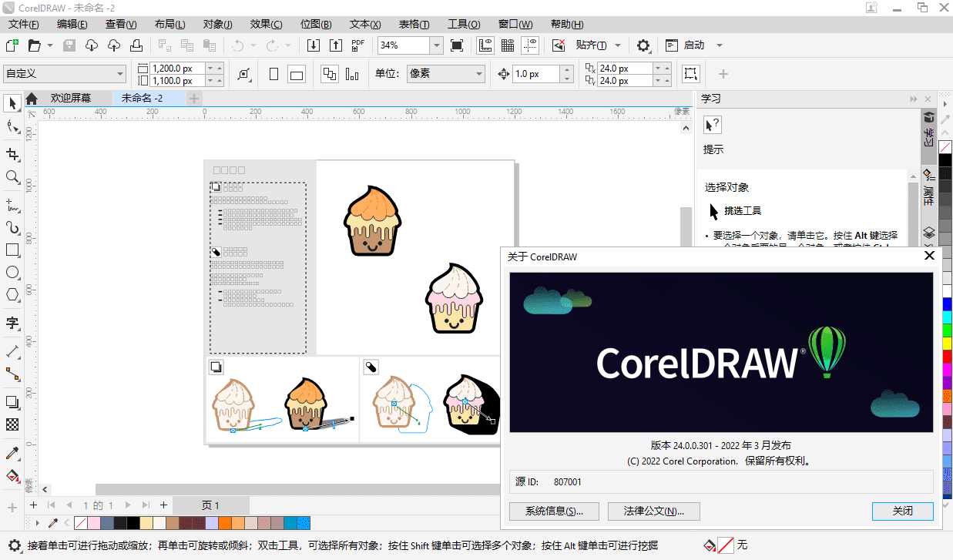Screen dimensions: 953x560
Task: Add a page with the plus after navigation arrows
Action: pos(163,505)
